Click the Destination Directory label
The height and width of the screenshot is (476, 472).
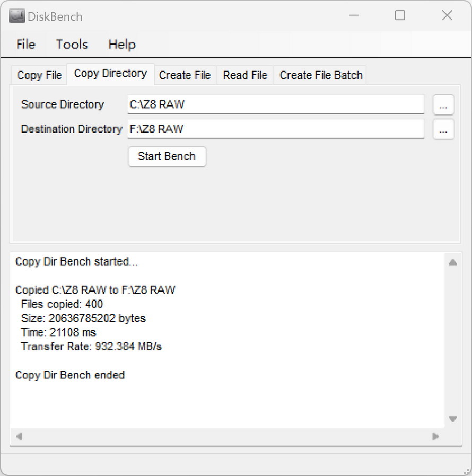tap(72, 129)
